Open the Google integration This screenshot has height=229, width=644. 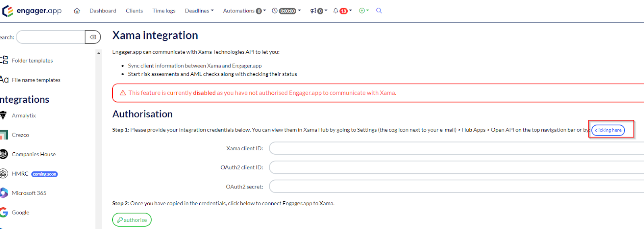point(21,213)
